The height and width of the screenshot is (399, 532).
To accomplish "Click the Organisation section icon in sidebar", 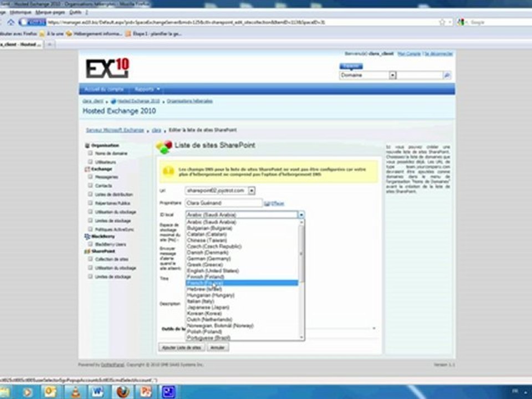I will pyautogui.click(x=87, y=146).
